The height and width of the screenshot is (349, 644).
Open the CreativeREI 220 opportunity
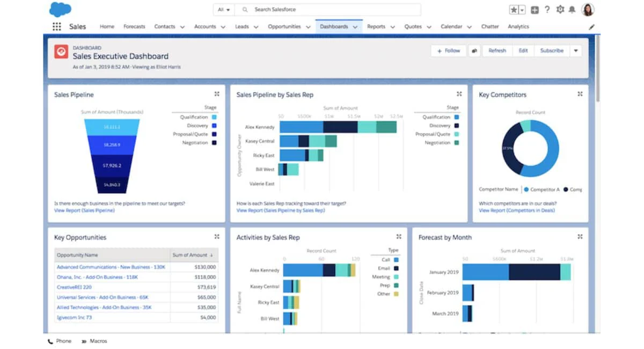coord(74,287)
